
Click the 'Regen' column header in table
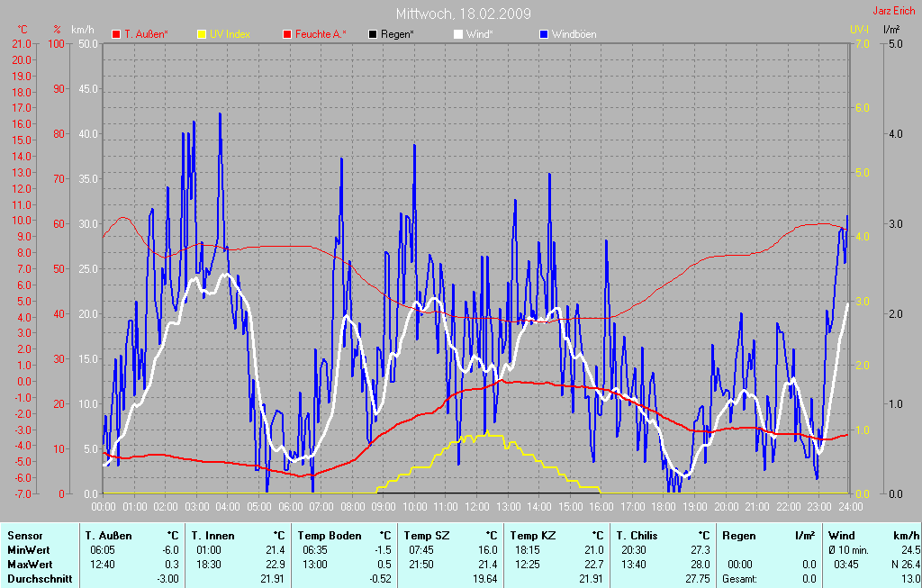(x=739, y=537)
